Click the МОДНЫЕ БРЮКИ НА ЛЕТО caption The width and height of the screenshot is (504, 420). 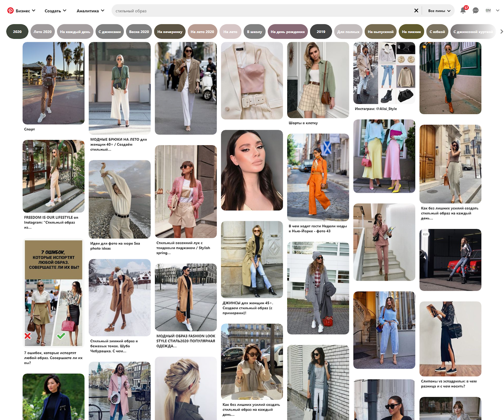(x=119, y=144)
